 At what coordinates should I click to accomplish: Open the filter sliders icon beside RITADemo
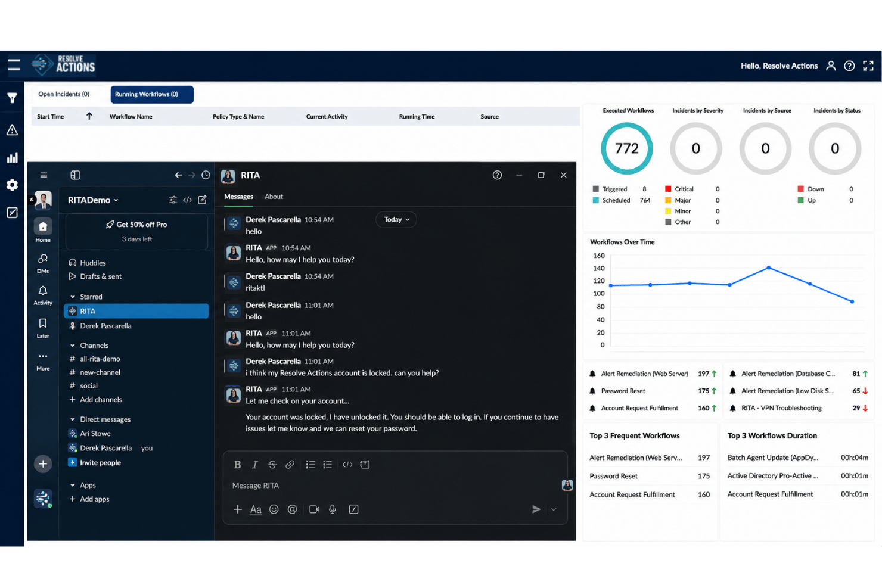(x=173, y=200)
